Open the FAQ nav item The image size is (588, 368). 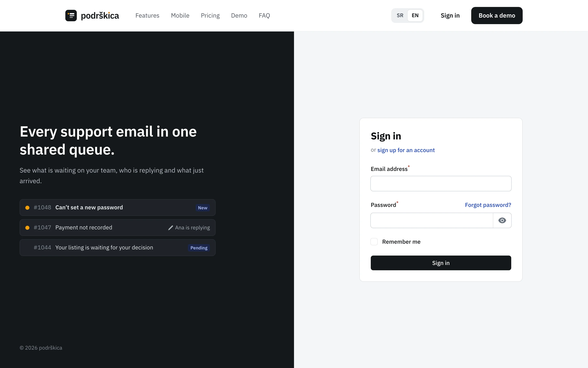(x=264, y=16)
